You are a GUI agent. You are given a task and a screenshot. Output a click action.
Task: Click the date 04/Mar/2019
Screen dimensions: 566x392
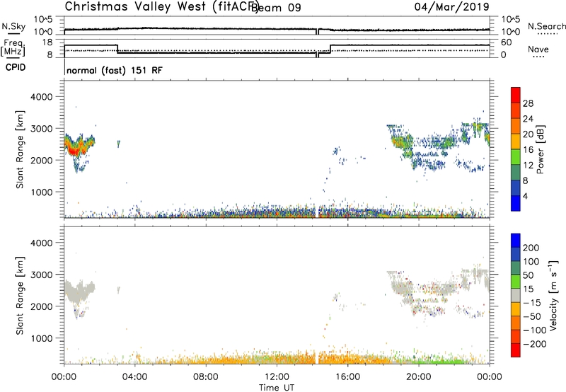tap(451, 6)
